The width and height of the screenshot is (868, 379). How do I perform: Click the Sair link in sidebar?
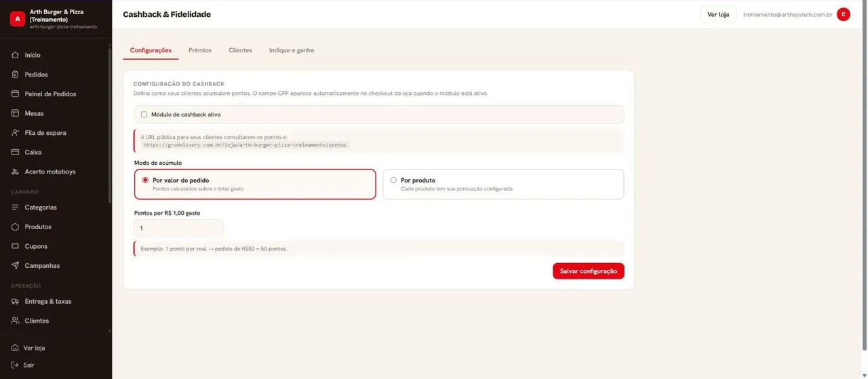point(28,365)
